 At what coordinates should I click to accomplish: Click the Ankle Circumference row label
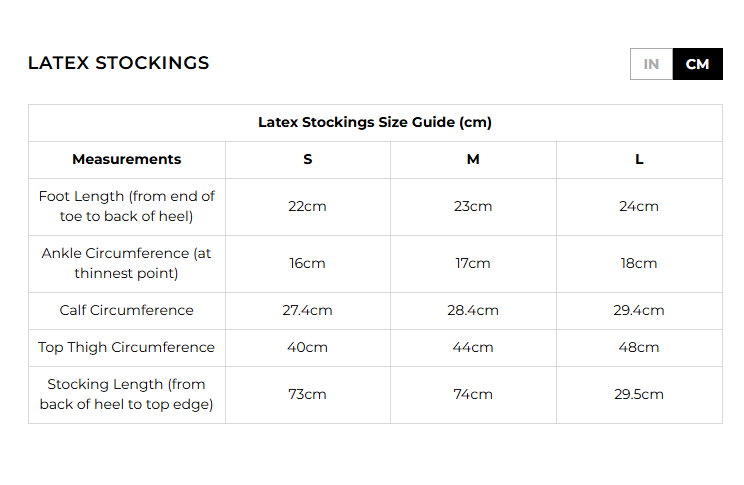(x=127, y=263)
